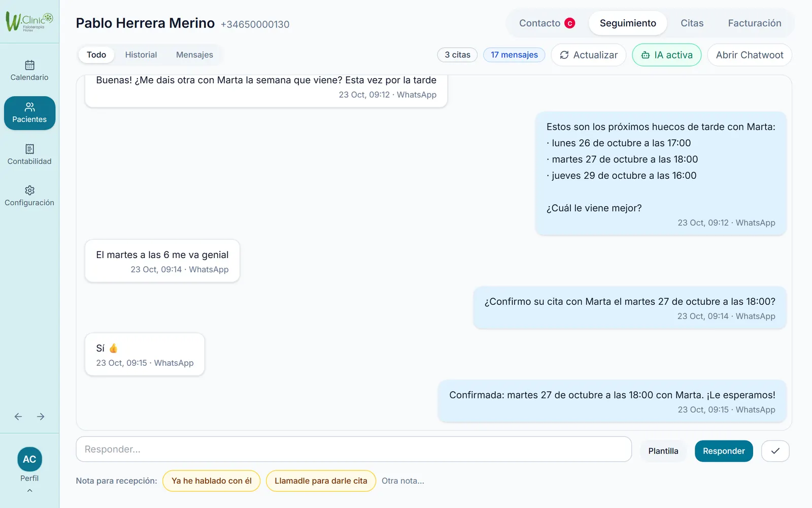Select the Historial filter
The width and height of the screenshot is (812, 508).
(x=141, y=55)
